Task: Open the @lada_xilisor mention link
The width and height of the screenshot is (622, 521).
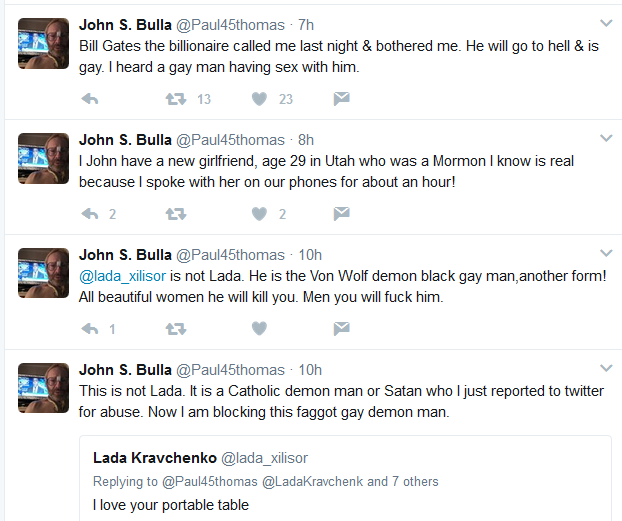Action: [123, 276]
